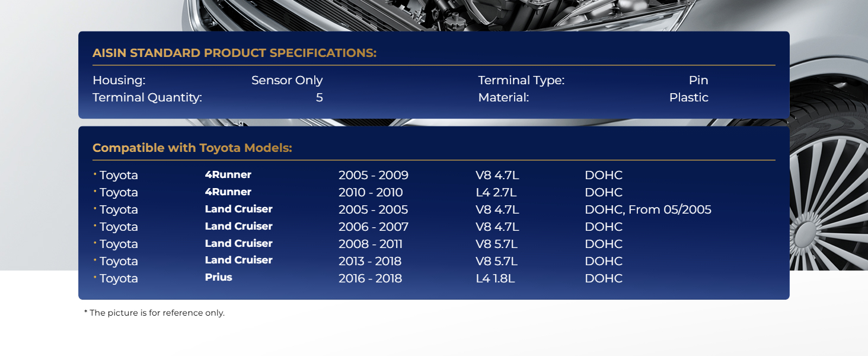Click the 'Material:' label
This screenshot has width=868, height=356.
(503, 98)
